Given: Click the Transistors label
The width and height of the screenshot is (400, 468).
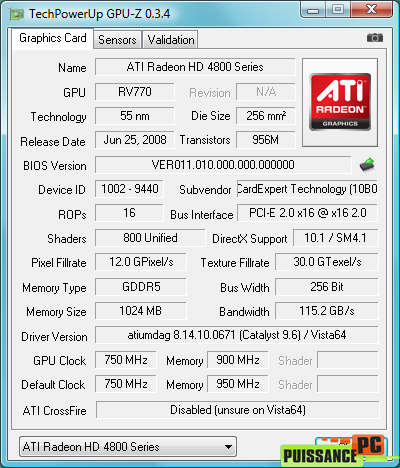Looking at the screenshot, I should point(205,140).
